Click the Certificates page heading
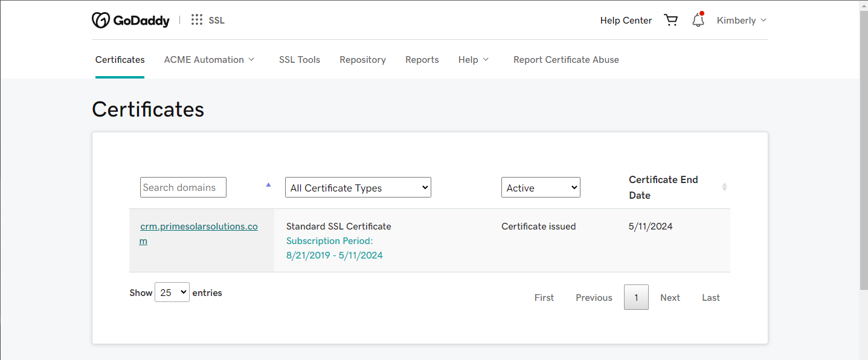 click(148, 109)
